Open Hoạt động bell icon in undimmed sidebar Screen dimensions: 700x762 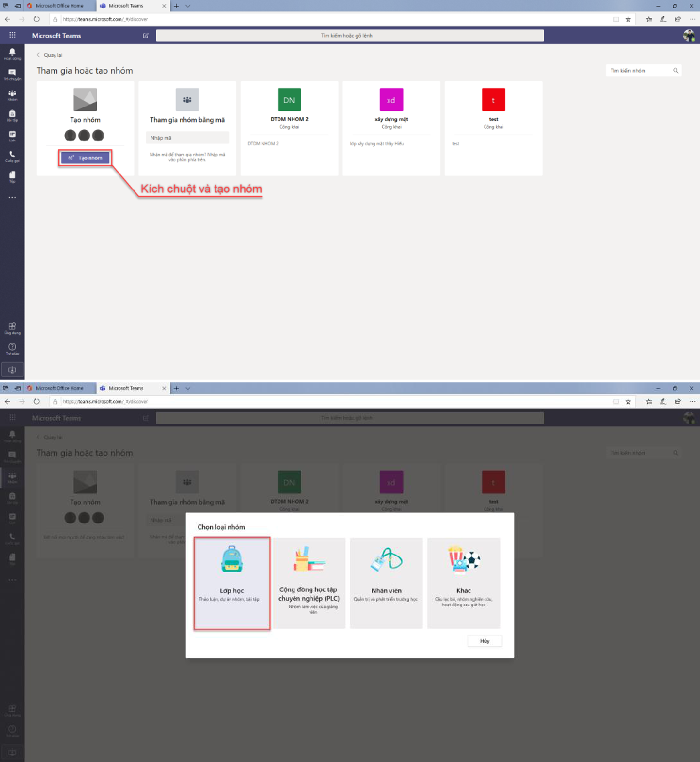tap(12, 52)
